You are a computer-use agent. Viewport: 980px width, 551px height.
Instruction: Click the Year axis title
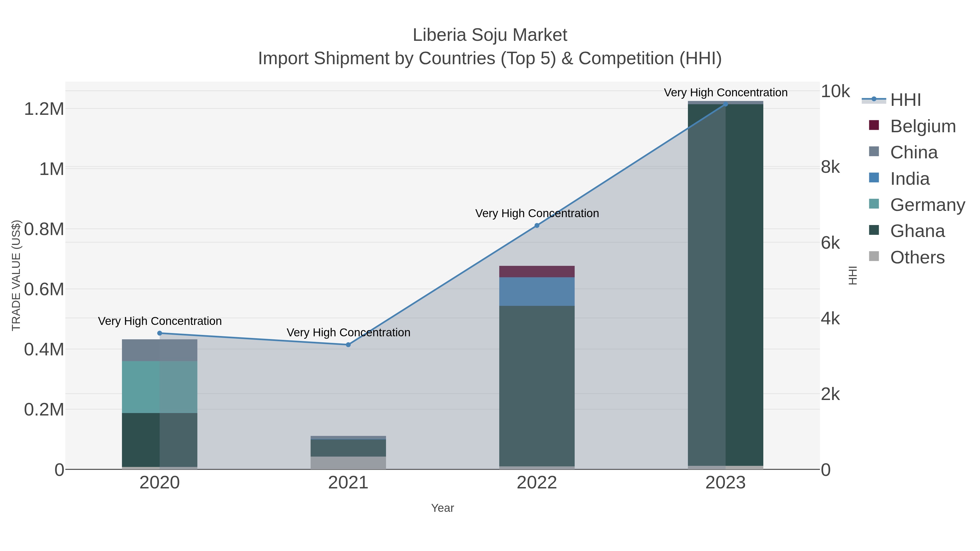(442, 508)
